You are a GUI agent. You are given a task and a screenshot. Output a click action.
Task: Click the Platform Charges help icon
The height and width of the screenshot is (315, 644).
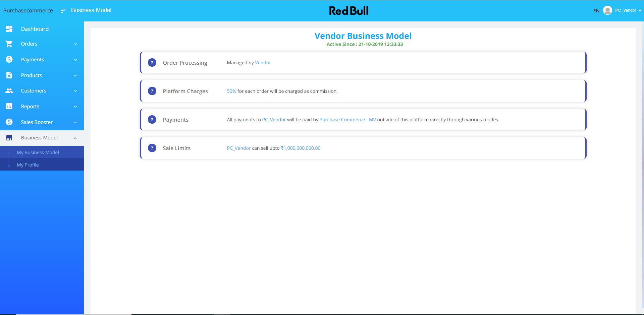click(x=152, y=91)
